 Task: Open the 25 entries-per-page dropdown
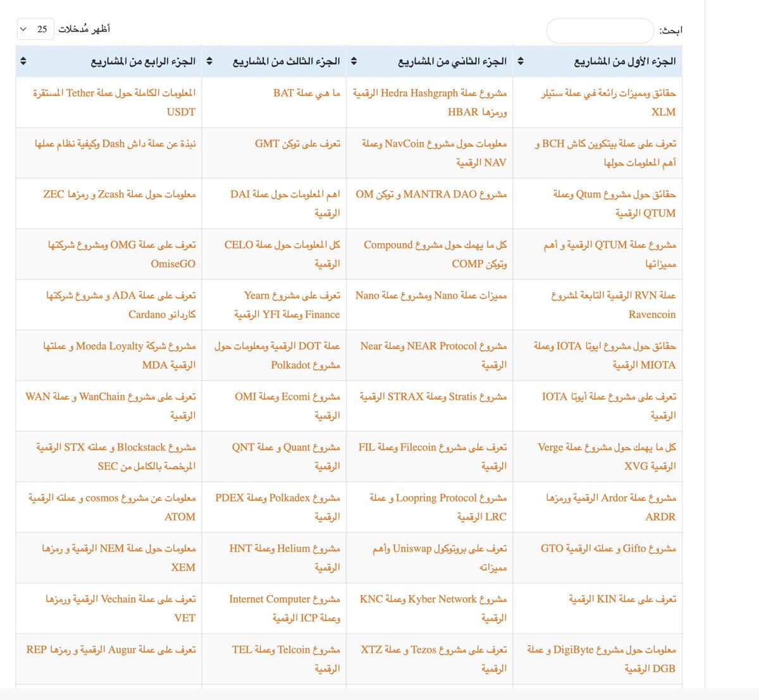[x=35, y=29]
